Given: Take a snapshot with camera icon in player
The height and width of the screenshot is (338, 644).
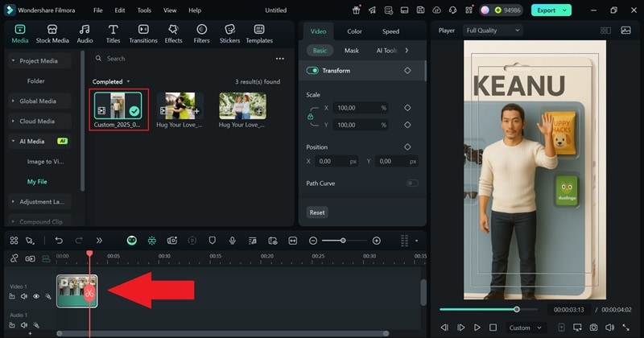Looking at the screenshot, I should click(x=593, y=328).
